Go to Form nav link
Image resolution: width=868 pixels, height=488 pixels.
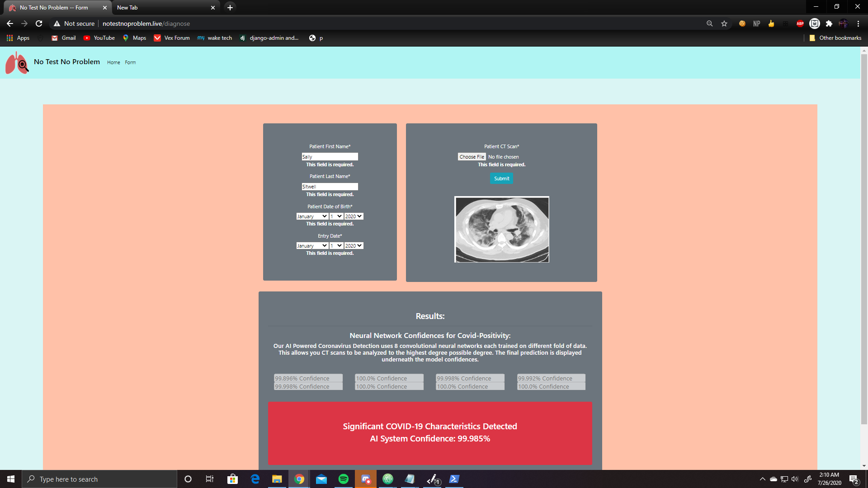130,63
